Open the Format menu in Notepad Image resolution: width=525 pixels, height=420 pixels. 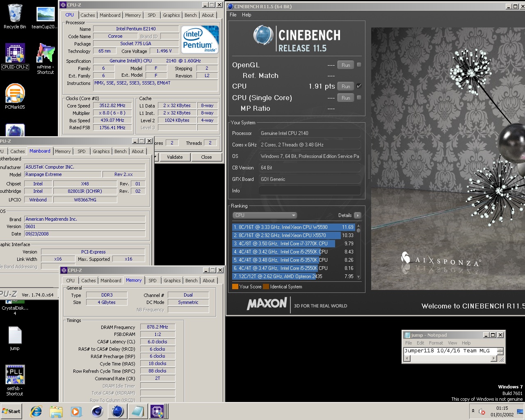tap(436, 343)
